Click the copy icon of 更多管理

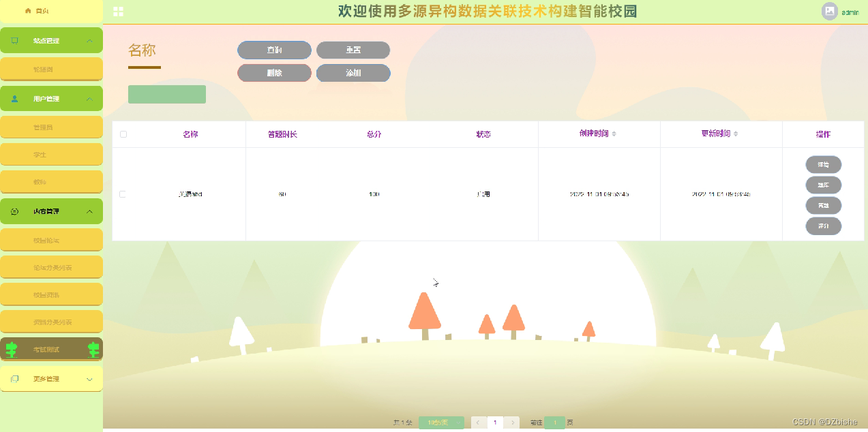tap(15, 379)
